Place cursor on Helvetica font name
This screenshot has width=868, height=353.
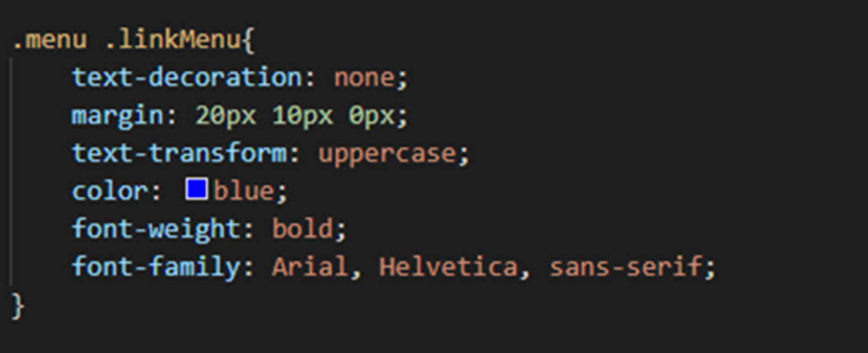pos(449,266)
